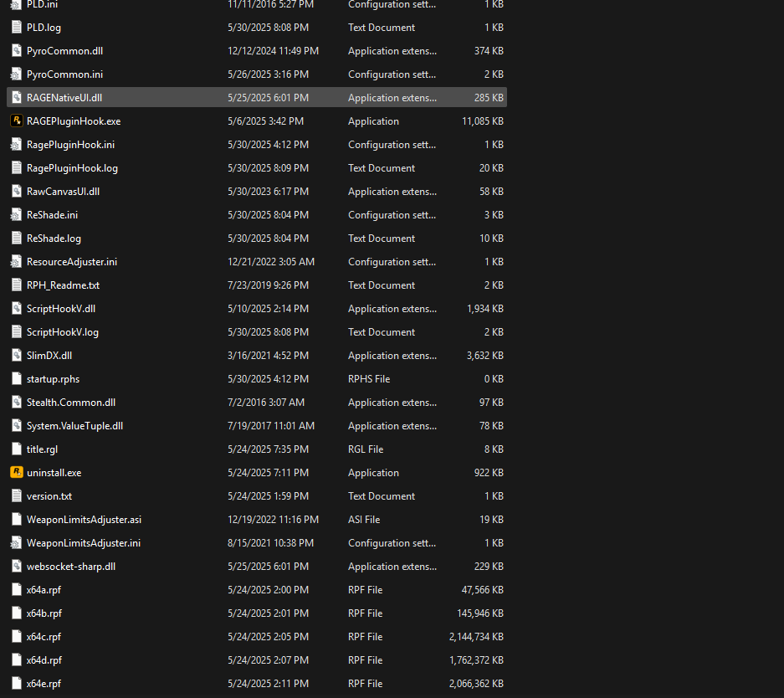Click the date 7/23/2019 9:26 PM
Viewport: 784px width, 698px height.
tap(268, 285)
